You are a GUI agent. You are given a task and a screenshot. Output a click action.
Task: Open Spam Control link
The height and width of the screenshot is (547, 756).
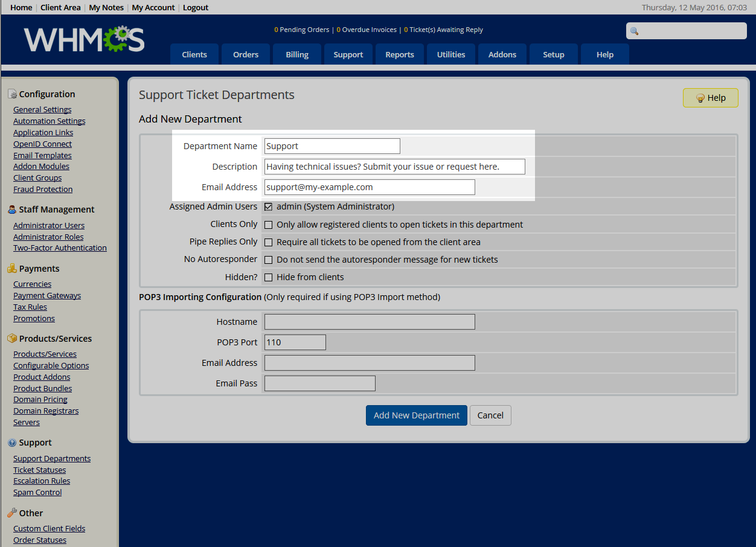(x=37, y=493)
